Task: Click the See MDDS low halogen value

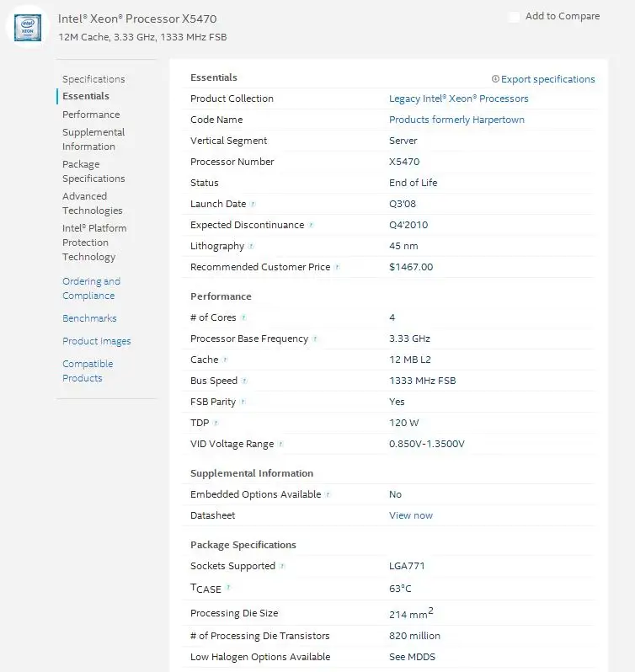Action: (412, 657)
